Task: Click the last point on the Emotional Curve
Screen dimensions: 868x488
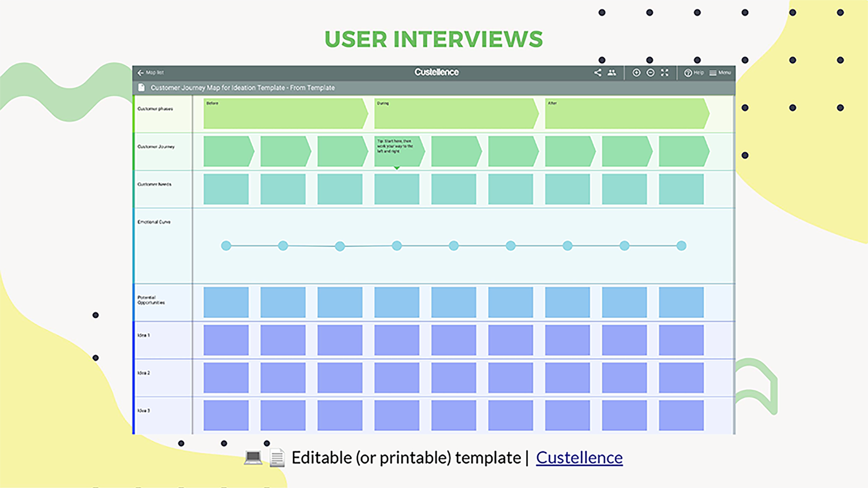Action: click(681, 245)
